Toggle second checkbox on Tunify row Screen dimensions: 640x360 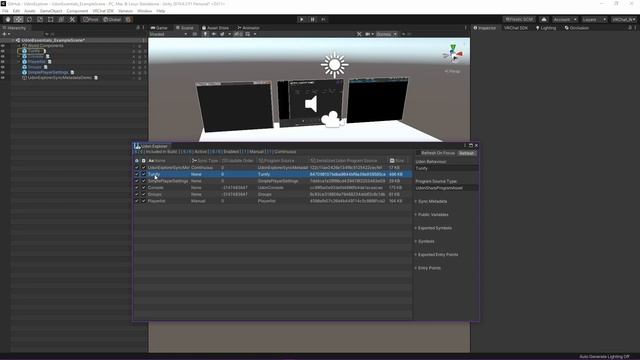point(143,174)
